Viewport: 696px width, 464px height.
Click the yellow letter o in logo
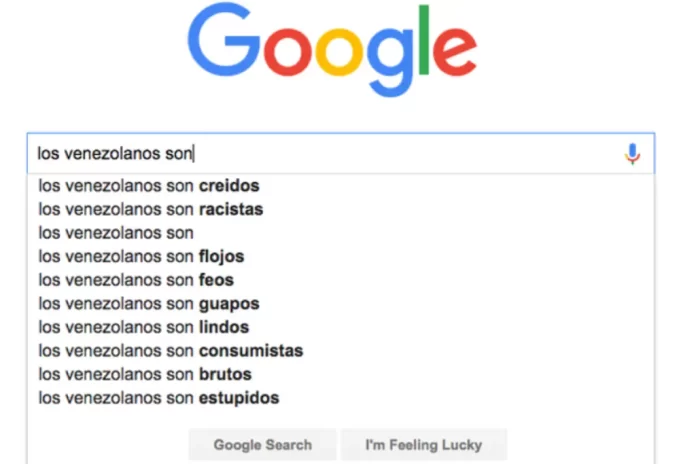[340, 52]
